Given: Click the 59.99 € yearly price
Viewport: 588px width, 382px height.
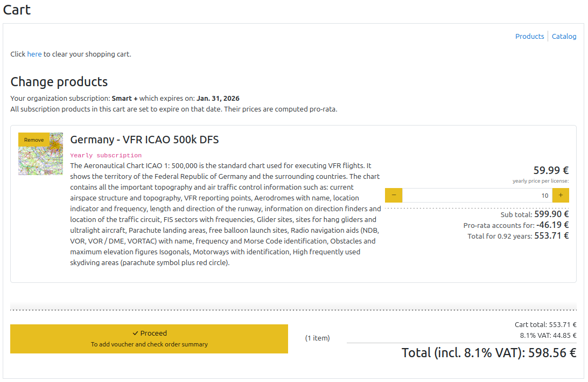Looking at the screenshot, I should coord(551,170).
